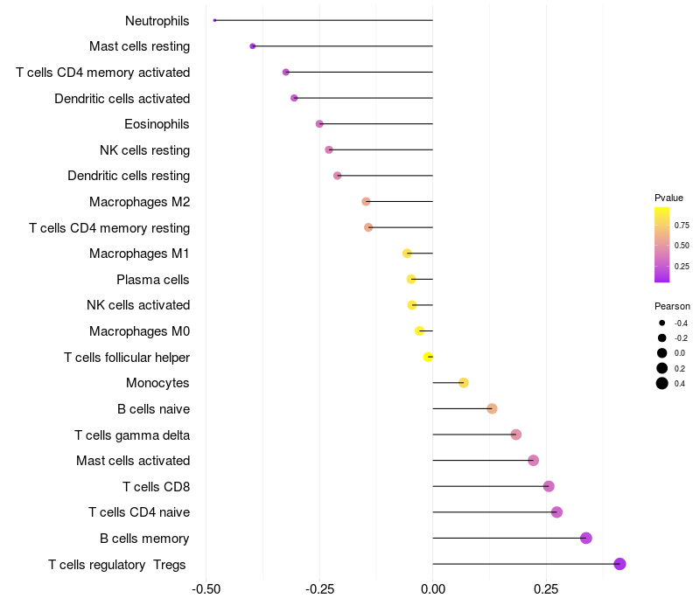
Task: Click the Eosinophils axis label
Action: click(157, 124)
